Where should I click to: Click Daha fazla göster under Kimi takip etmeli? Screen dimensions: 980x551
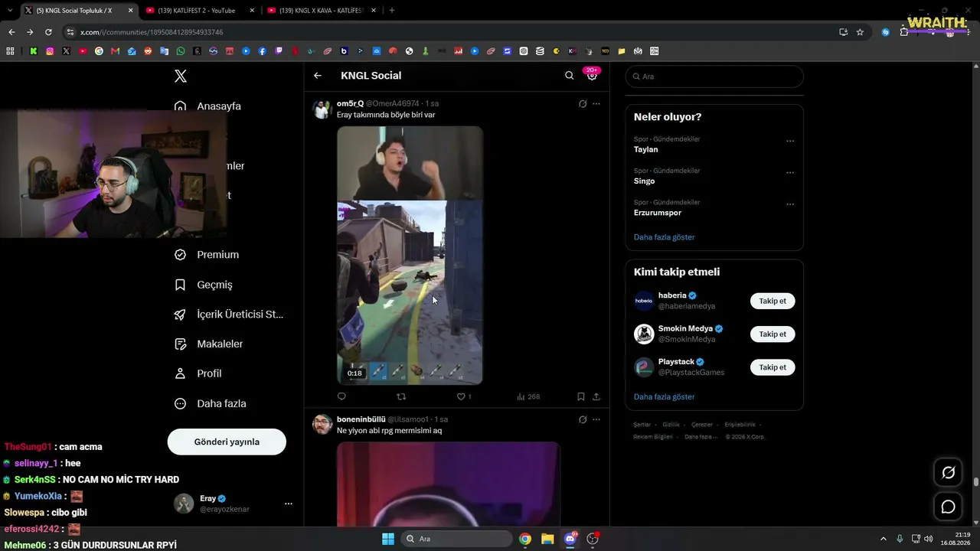664,397
